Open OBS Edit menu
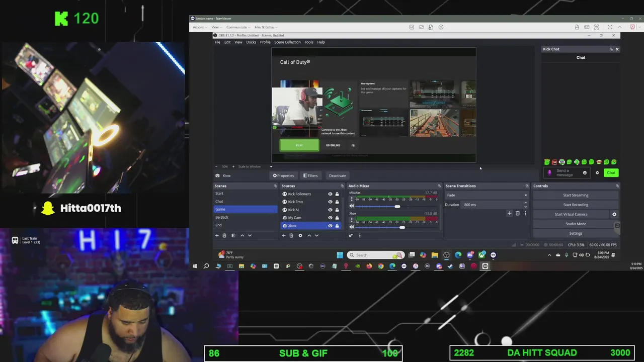Viewport: 644px width, 362px height. pos(227,42)
